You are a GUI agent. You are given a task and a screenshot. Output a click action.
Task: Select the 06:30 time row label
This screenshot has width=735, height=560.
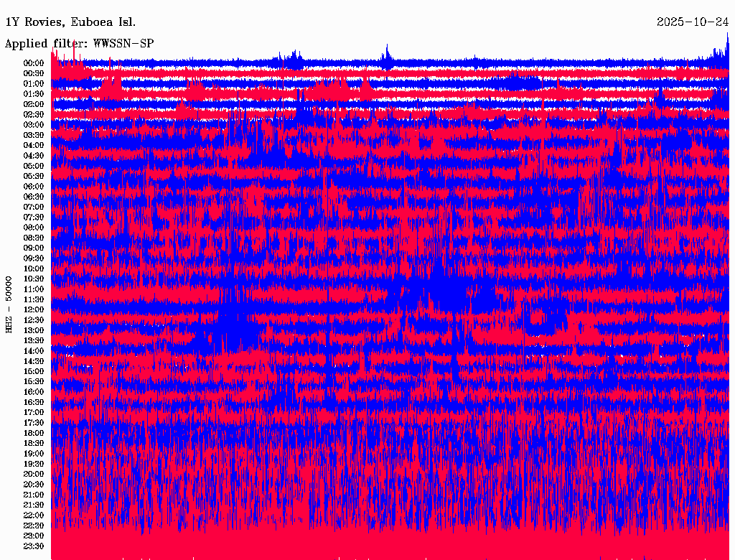click(x=34, y=197)
